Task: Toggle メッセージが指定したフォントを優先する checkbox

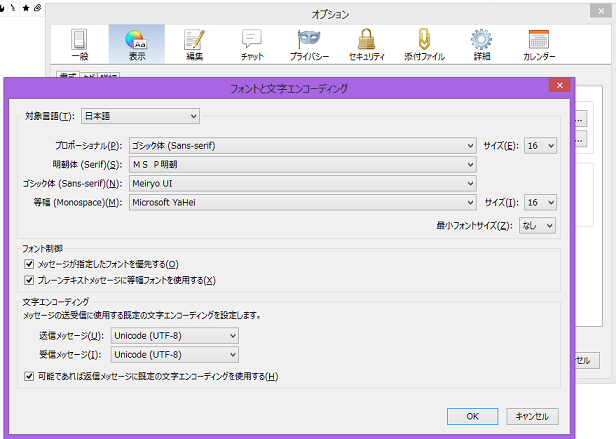Action: [29, 263]
